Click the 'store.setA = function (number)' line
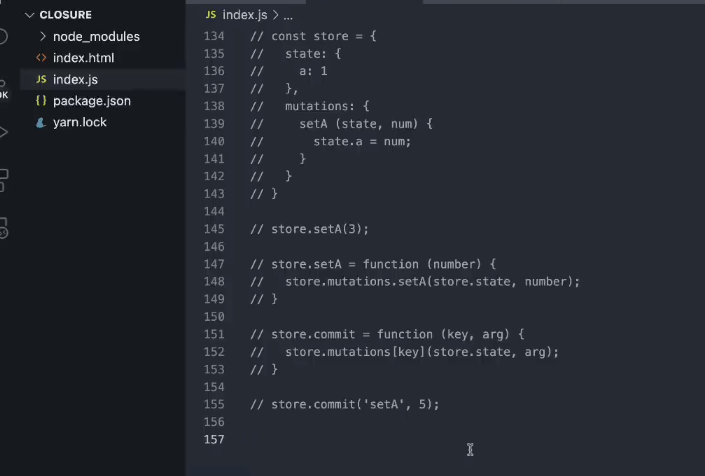 [373, 264]
